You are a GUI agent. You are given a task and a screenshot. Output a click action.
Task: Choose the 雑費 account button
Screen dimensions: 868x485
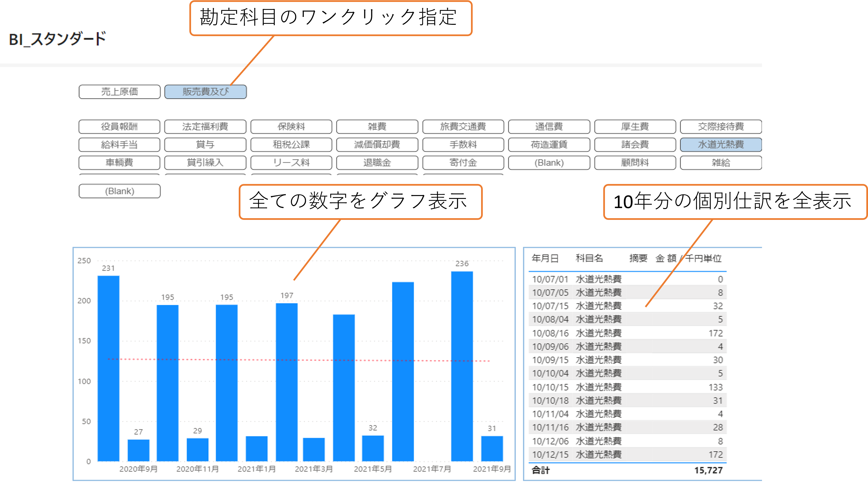pos(378,127)
